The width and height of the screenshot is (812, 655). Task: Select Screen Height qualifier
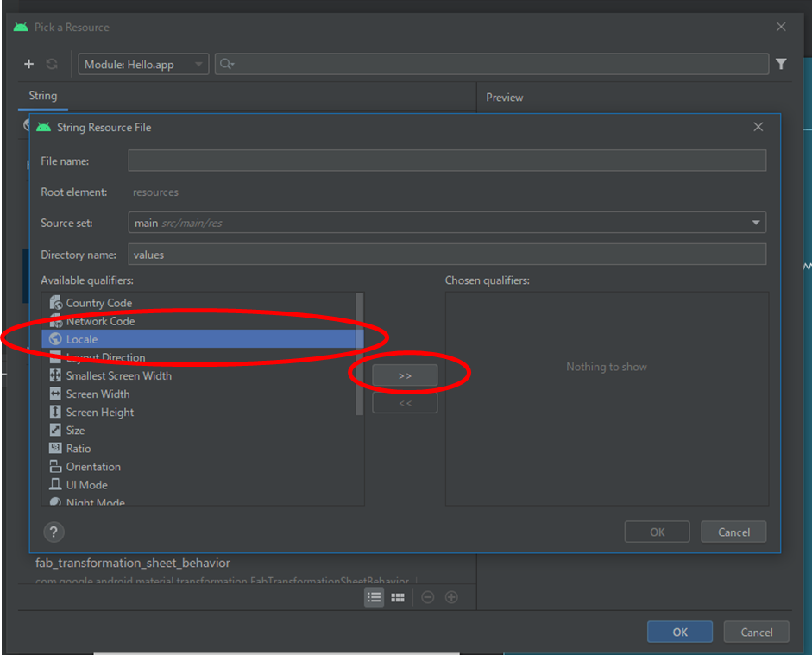pyautogui.click(x=198, y=413)
